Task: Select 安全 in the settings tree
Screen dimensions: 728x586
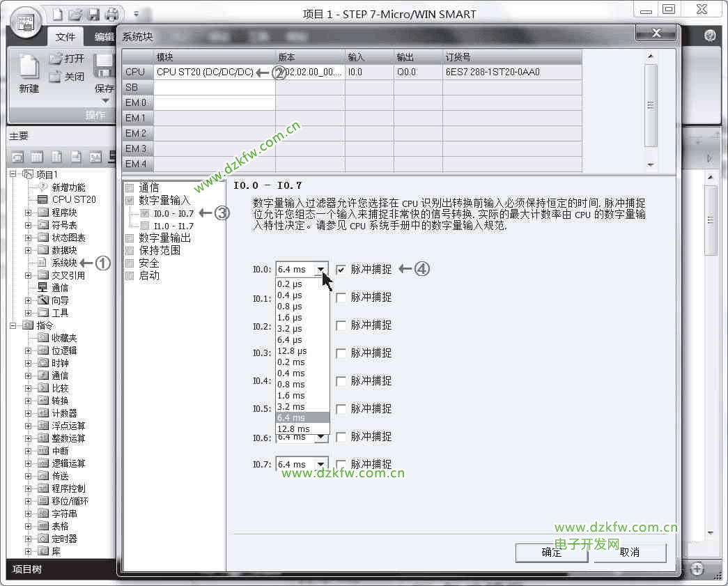Action: tap(149, 263)
